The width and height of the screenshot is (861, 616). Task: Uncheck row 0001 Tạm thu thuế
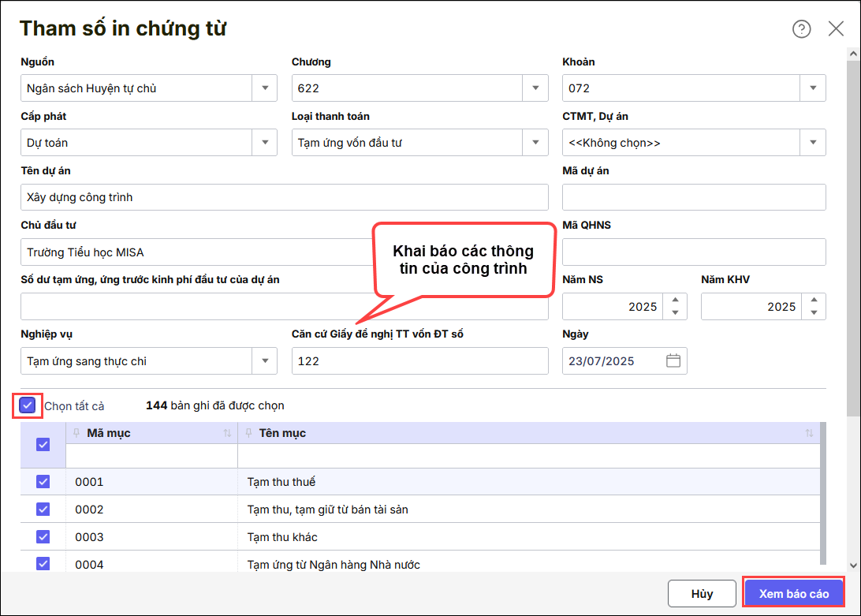(x=43, y=482)
